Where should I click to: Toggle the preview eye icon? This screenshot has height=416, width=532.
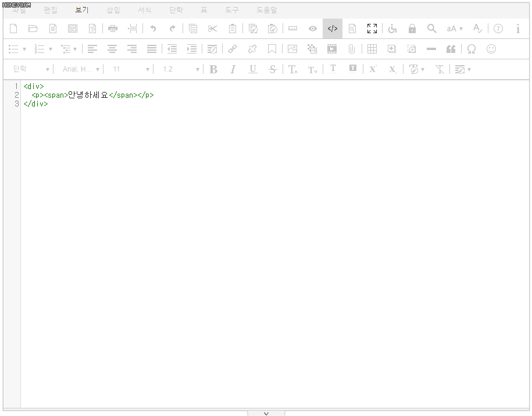(x=313, y=29)
